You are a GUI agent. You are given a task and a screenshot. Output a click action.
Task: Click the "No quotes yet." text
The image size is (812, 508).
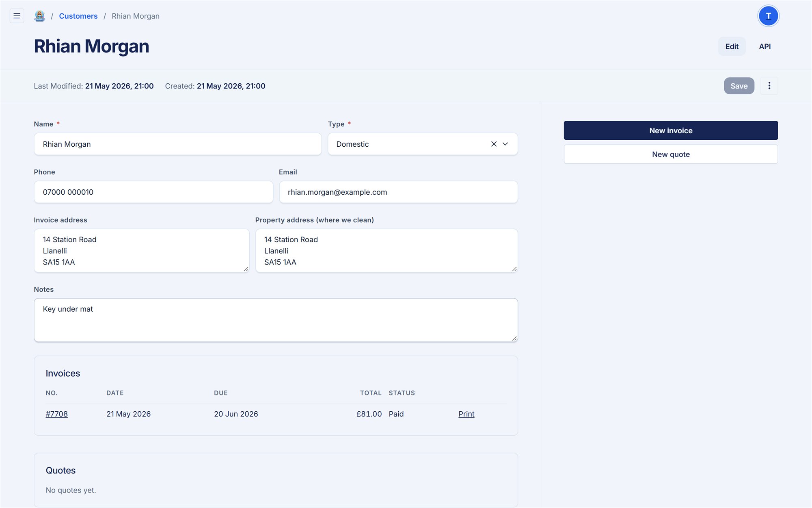[71, 490]
